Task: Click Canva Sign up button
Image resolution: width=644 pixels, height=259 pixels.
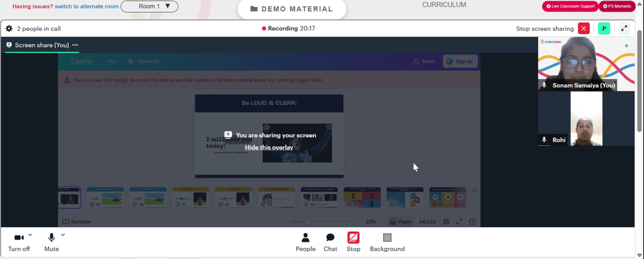Action: tap(460, 61)
